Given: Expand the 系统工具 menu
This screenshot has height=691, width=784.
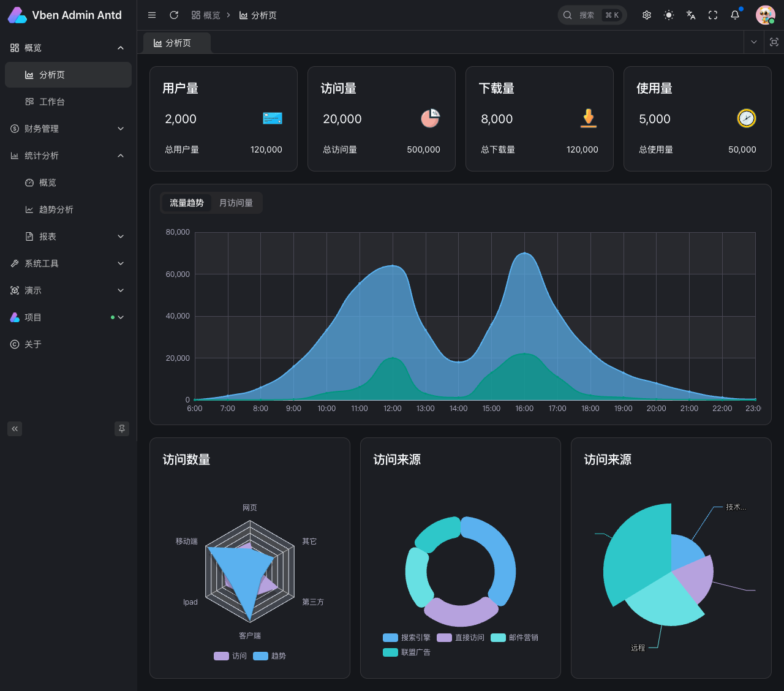Looking at the screenshot, I should [x=67, y=263].
